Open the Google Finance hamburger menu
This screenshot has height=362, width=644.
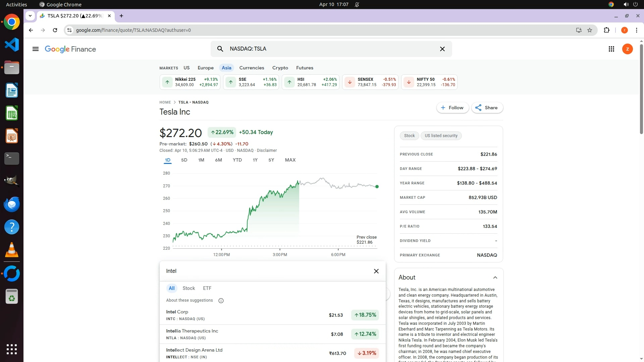[35, 49]
